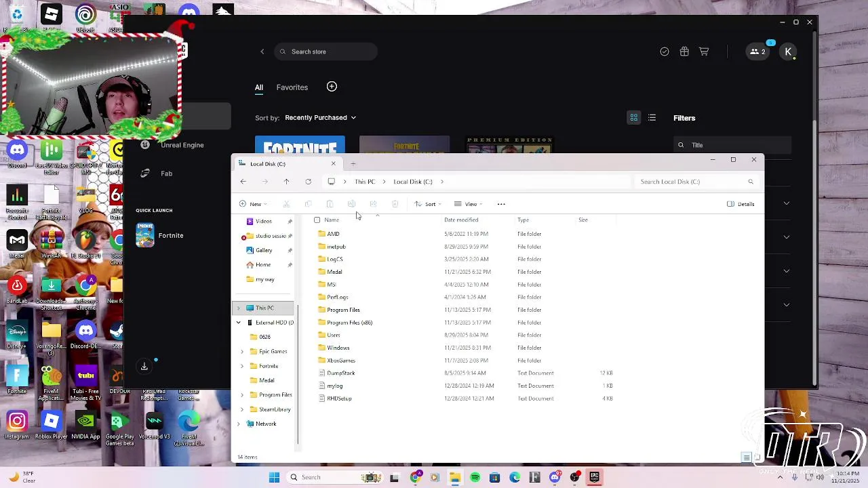Expand chevron after Local Disk (C:) breadcrumb
Screen dimensions: 868x488
pyautogui.click(x=442, y=182)
